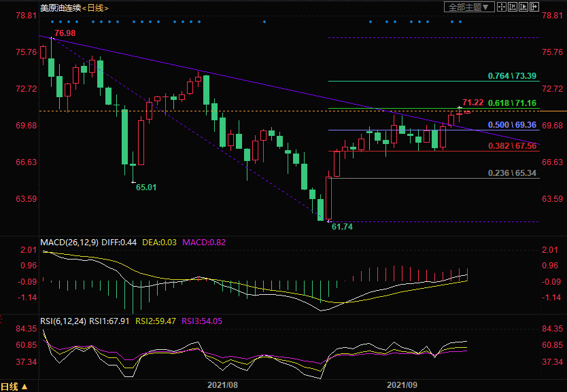This screenshot has height=392, width=567.
Task: Click the 日线 period text in chart title
Action: click(95, 8)
